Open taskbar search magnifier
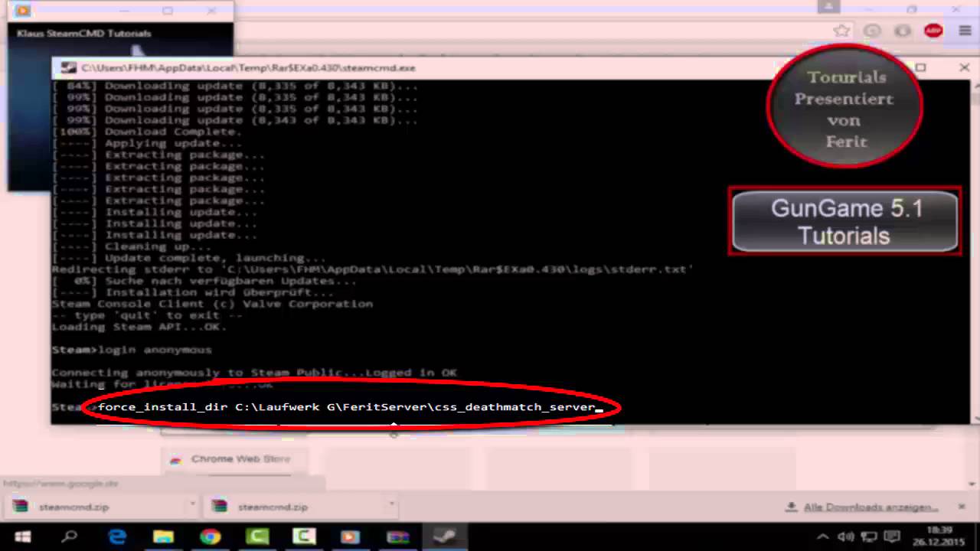The height and width of the screenshot is (551, 980). 70,536
